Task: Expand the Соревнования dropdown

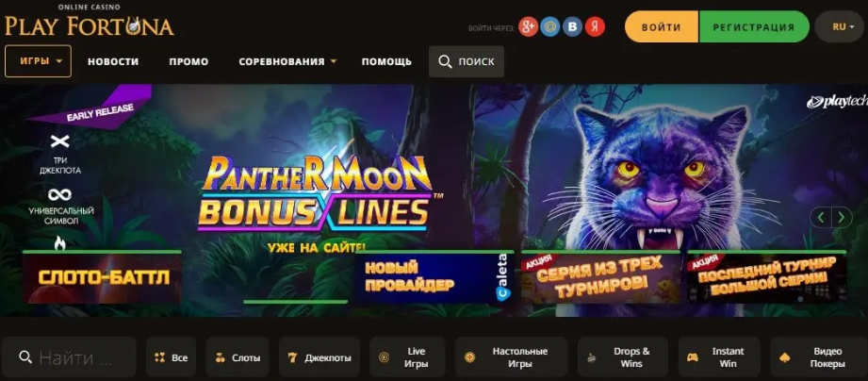Action: (x=287, y=61)
